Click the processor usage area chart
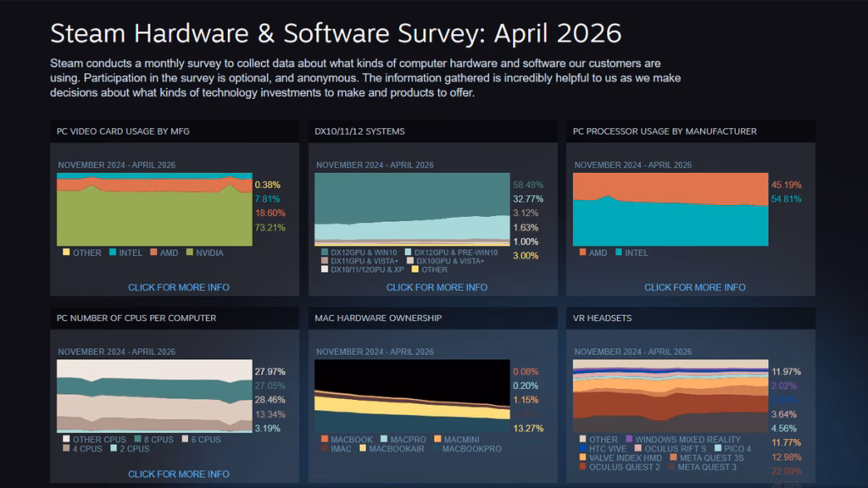Image resolution: width=868 pixels, height=488 pixels. click(x=670, y=209)
